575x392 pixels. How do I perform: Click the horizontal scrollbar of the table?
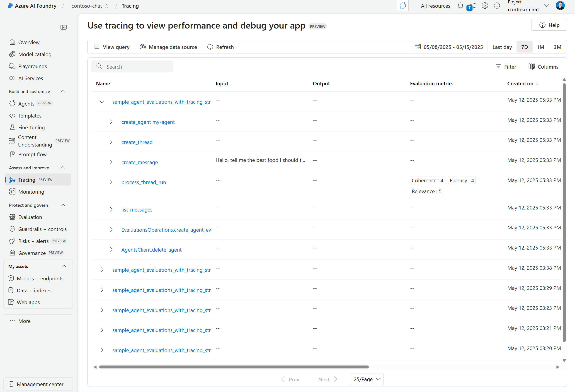pyautogui.click(x=234, y=367)
